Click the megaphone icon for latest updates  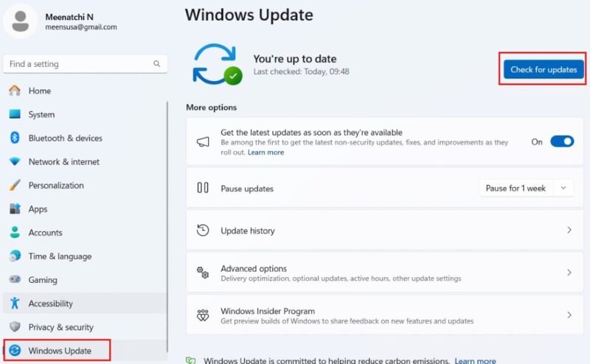(203, 141)
